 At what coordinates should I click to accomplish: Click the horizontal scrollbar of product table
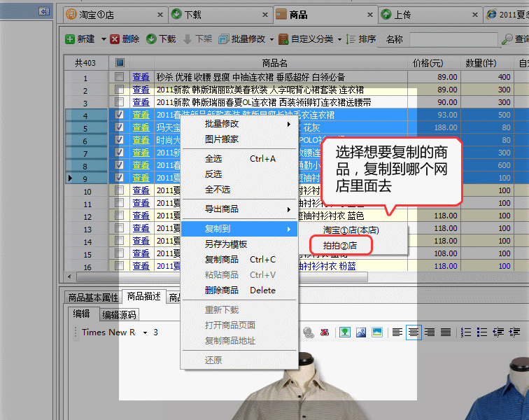coord(223,277)
